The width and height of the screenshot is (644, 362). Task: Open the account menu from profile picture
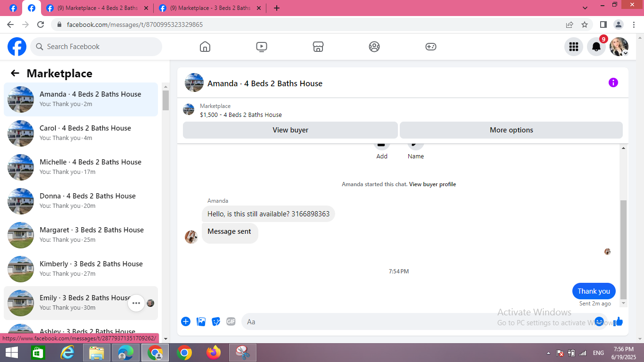619,47
